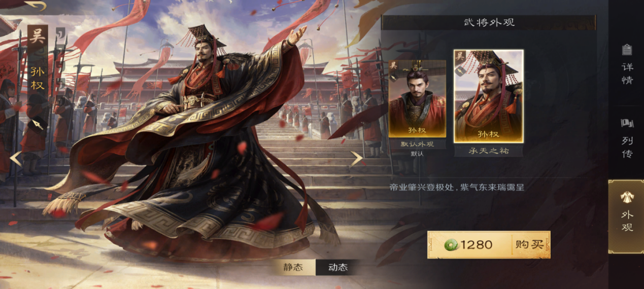Tap the 吴 badge on the 承天之祐 card
644x289 pixels.
coord(460,56)
